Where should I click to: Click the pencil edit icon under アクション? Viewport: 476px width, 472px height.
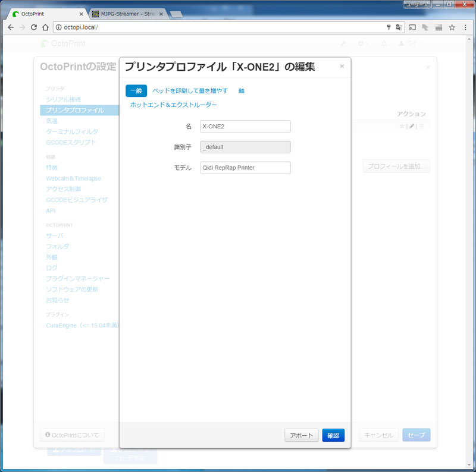[412, 126]
